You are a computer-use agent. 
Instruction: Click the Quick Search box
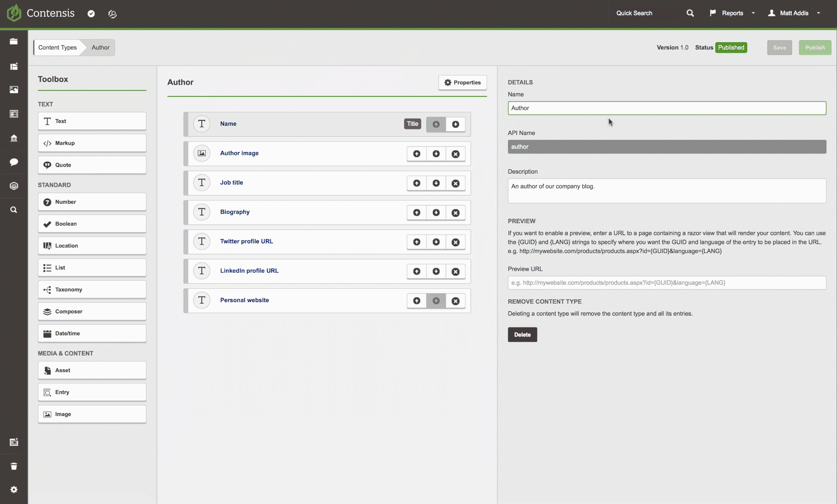pos(646,13)
